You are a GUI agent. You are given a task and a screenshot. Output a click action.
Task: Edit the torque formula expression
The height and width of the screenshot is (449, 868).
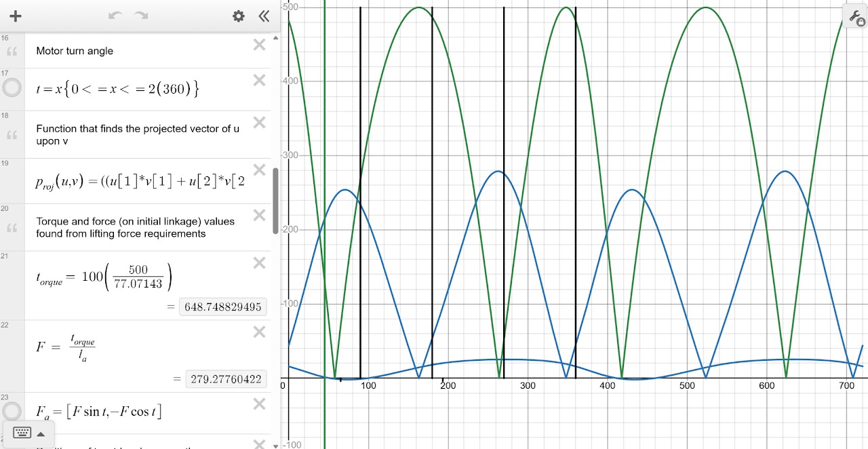[x=104, y=277]
